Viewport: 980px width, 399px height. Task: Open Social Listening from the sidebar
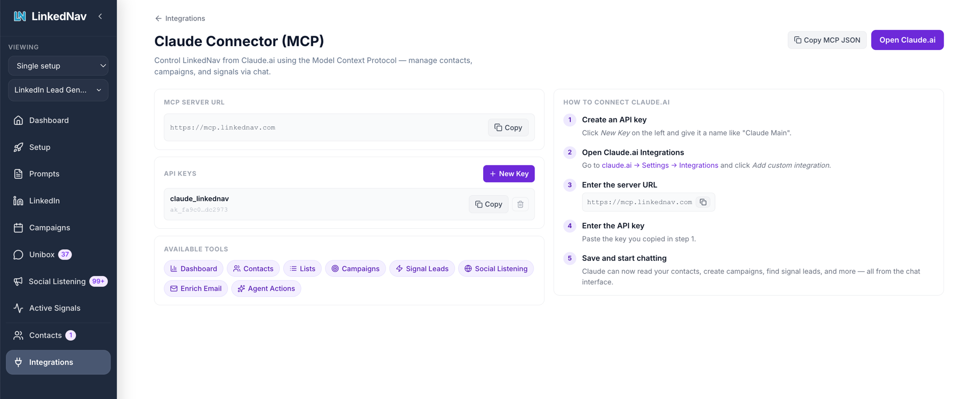coord(58,282)
